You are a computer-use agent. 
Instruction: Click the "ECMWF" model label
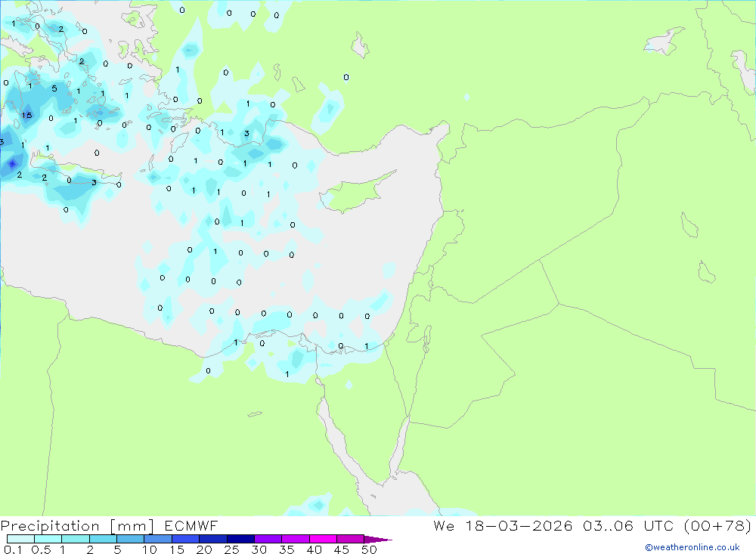coord(191,526)
